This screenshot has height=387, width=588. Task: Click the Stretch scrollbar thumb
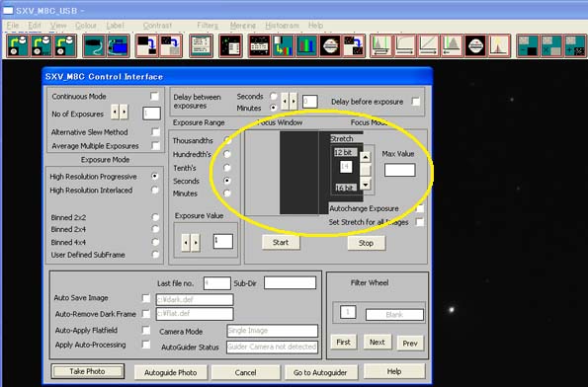[x=366, y=170]
